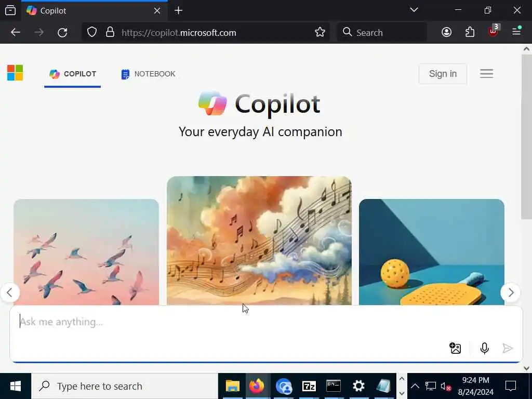Open the notification center icon
This screenshot has width=532, height=399.
[x=510, y=386]
